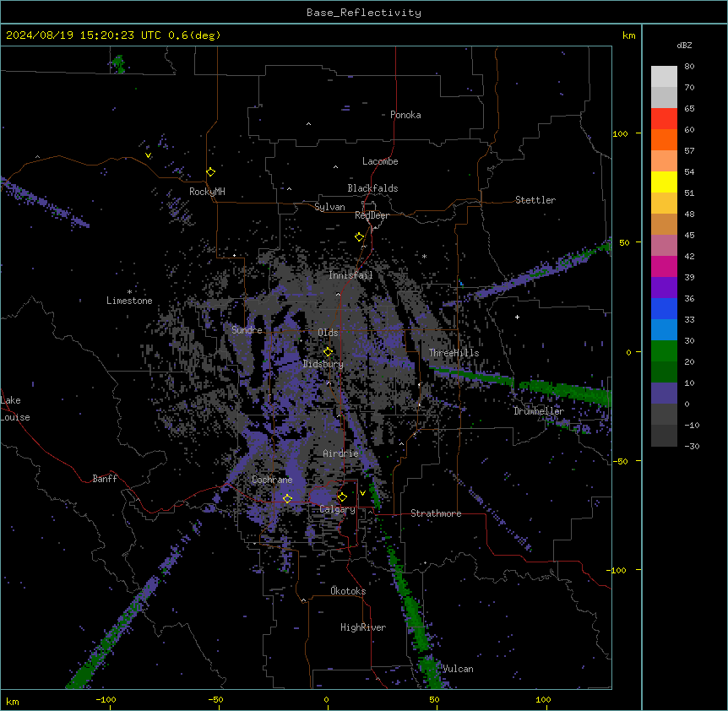Image resolution: width=728 pixels, height=711 pixels.
Task: Click the Innisfail city label
Action: click(x=350, y=275)
